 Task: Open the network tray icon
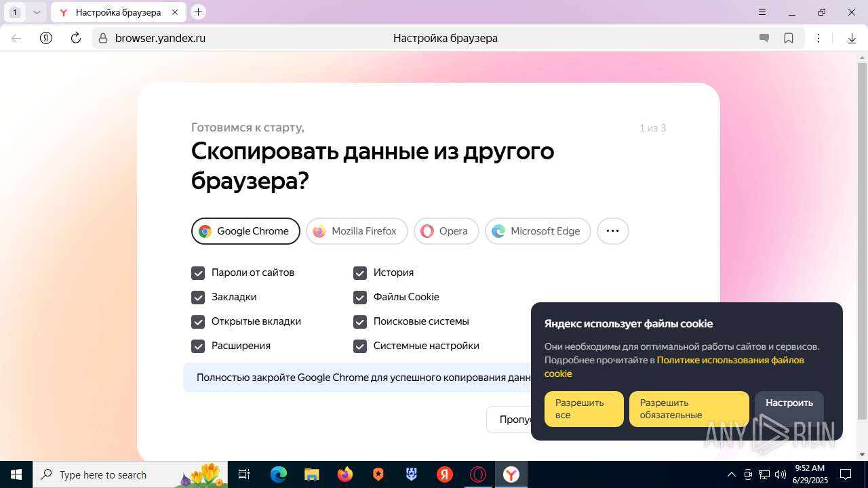764,474
